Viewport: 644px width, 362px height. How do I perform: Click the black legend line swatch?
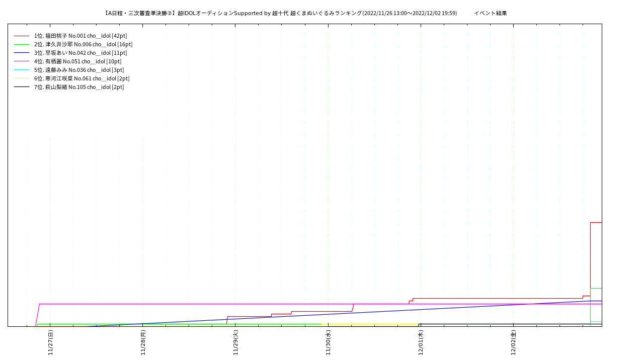click(x=22, y=87)
